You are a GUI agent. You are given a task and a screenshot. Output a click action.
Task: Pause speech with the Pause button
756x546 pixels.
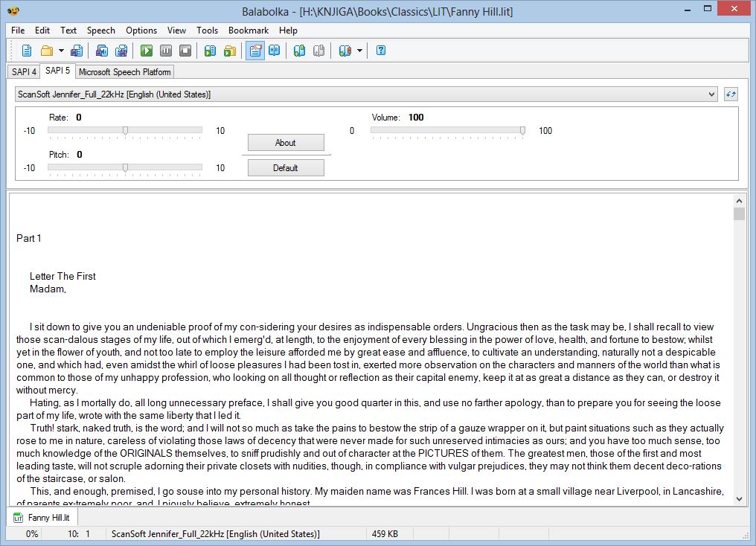click(x=166, y=51)
